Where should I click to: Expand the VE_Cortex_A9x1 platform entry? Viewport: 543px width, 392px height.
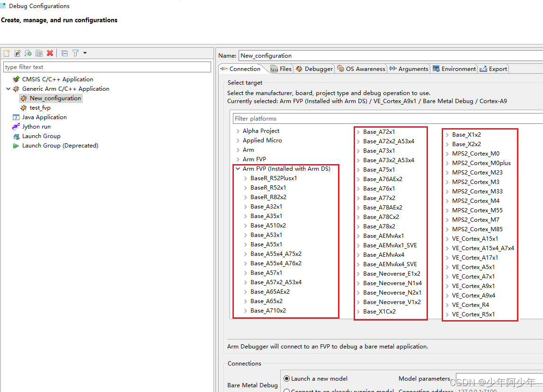click(x=446, y=286)
